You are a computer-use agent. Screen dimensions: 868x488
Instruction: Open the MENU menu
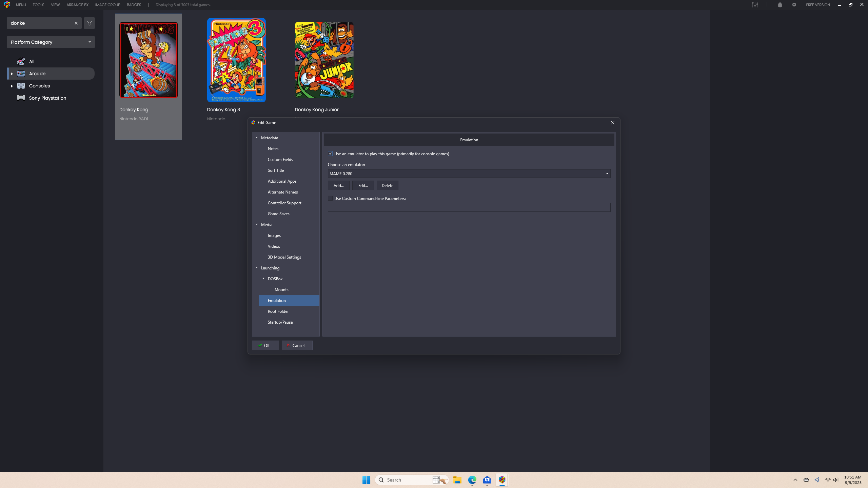pyautogui.click(x=21, y=5)
